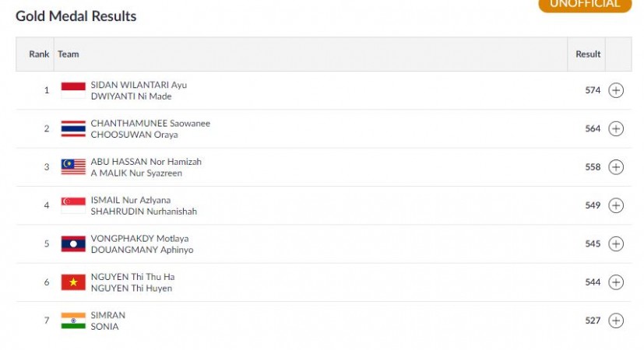Screen dimensions: 644x350
Task: Expand details for rank 1 result 574
Action: click(x=616, y=90)
